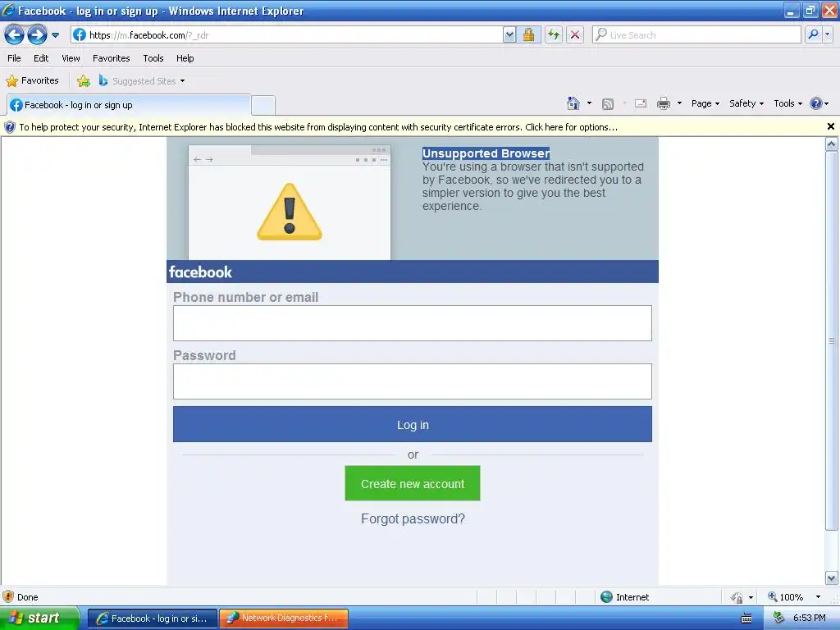The image size is (840, 630).
Task: Click the on-screen keyboard tray icon
Action: 746,619
